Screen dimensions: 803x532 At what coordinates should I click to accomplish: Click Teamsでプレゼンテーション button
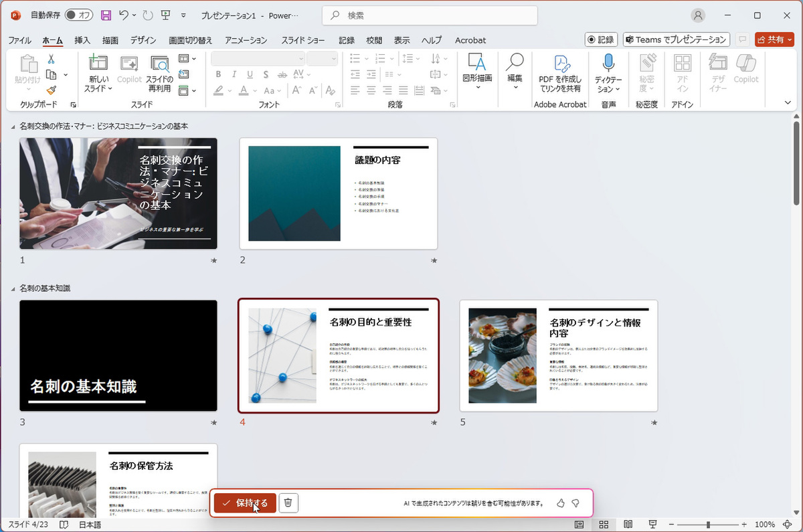[x=676, y=39]
